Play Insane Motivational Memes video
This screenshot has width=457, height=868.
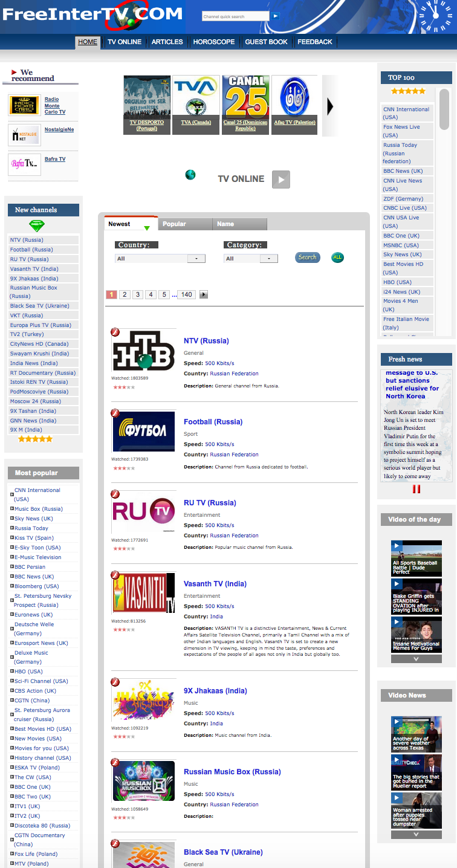coord(416,634)
